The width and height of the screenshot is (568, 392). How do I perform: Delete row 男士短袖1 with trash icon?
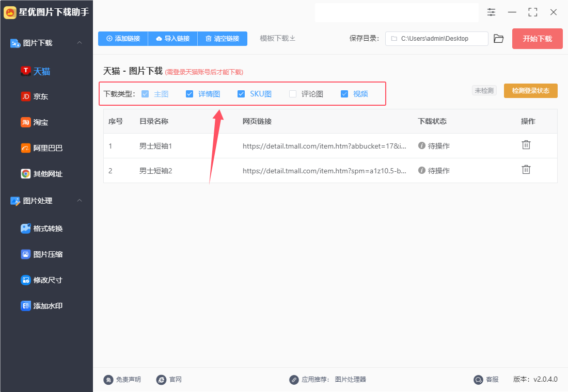(526, 145)
